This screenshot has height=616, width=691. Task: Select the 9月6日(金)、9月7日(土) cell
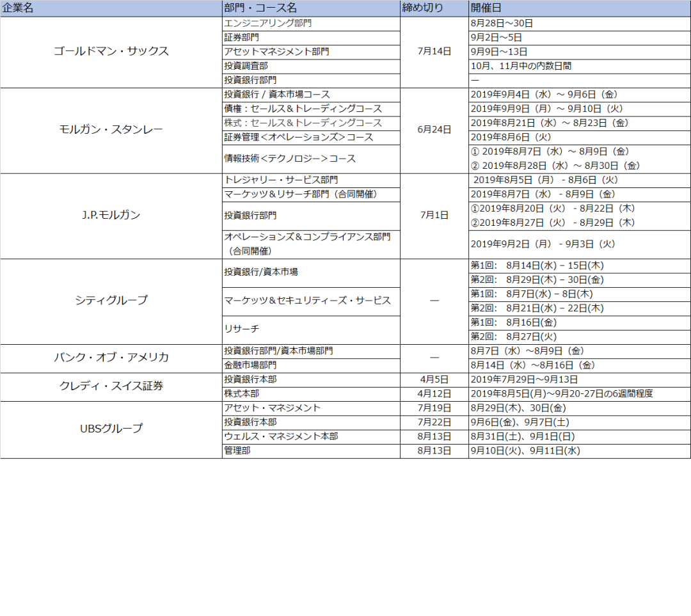[580, 423]
